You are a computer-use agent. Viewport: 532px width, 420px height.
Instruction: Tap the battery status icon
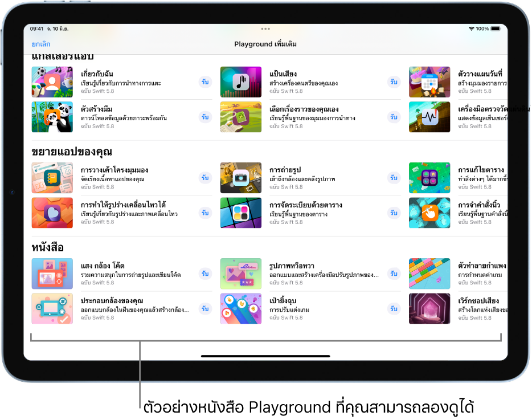(496, 28)
